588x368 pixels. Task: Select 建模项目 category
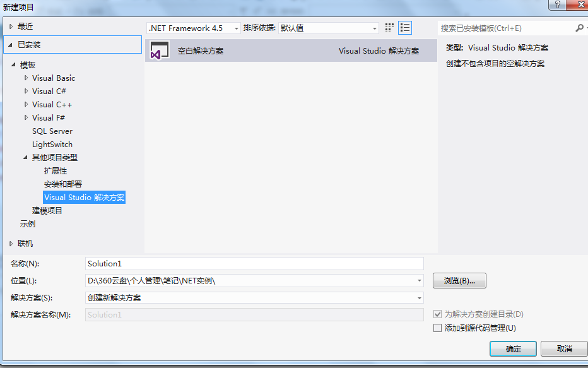click(47, 210)
